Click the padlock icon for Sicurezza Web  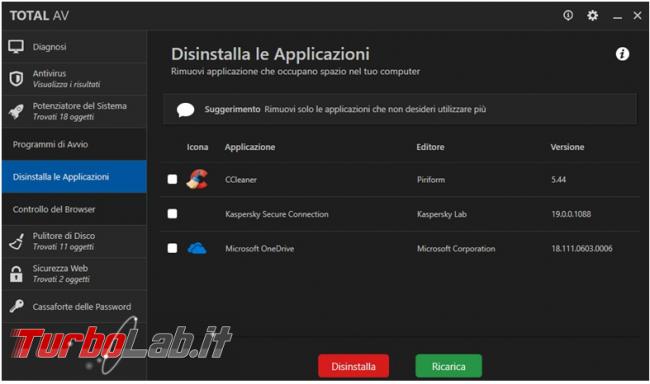click(x=16, y=274)
